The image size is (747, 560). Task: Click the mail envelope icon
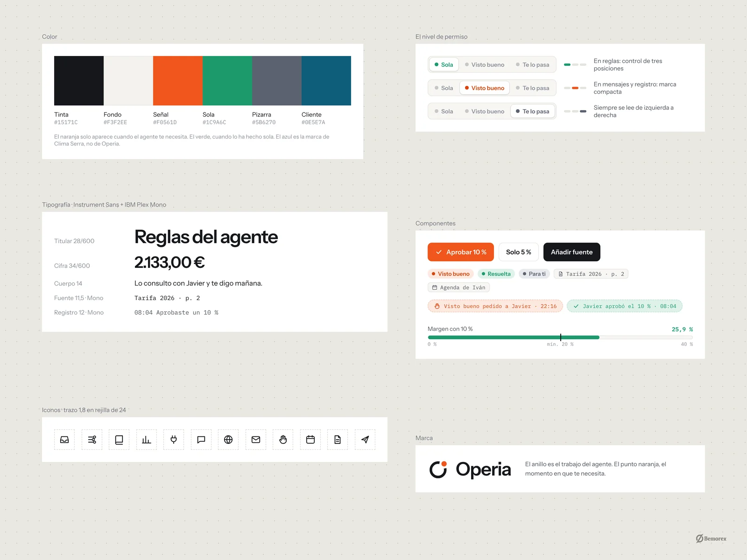[x=256, y=440]
